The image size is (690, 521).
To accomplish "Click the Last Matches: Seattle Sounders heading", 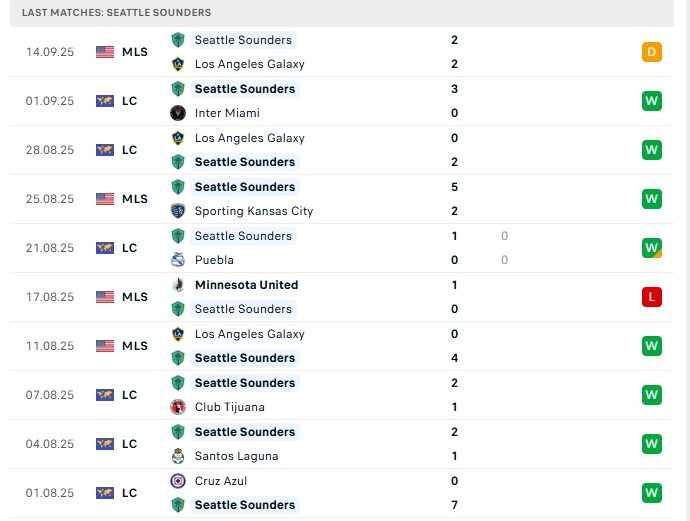I will [x=116, y=12].
